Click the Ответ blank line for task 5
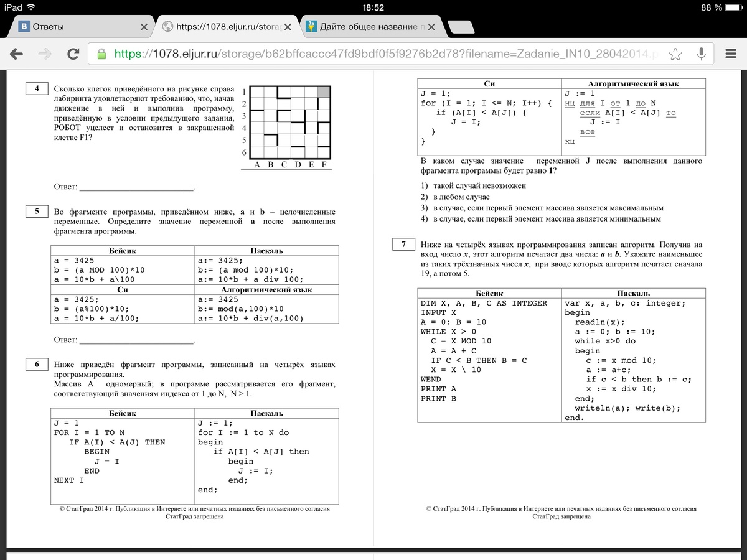Screen dimensions: 747x560 tap(138, 342)
